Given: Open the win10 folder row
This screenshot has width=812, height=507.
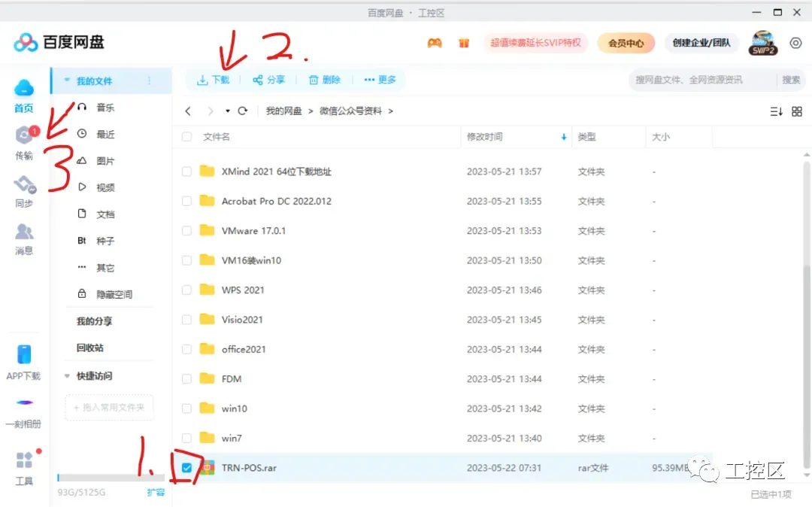Looking at the screenshot, I should click(x=442, y=408).
